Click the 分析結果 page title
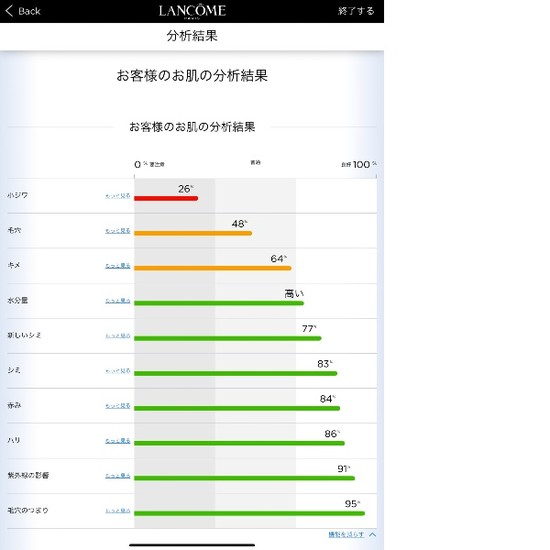550x550 pixels. point(192,36)
